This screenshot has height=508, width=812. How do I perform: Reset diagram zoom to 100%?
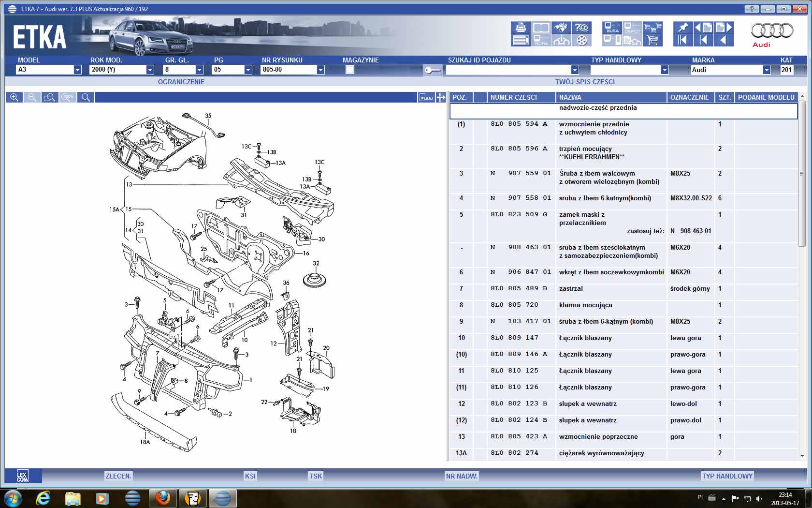tap(68, 97)
